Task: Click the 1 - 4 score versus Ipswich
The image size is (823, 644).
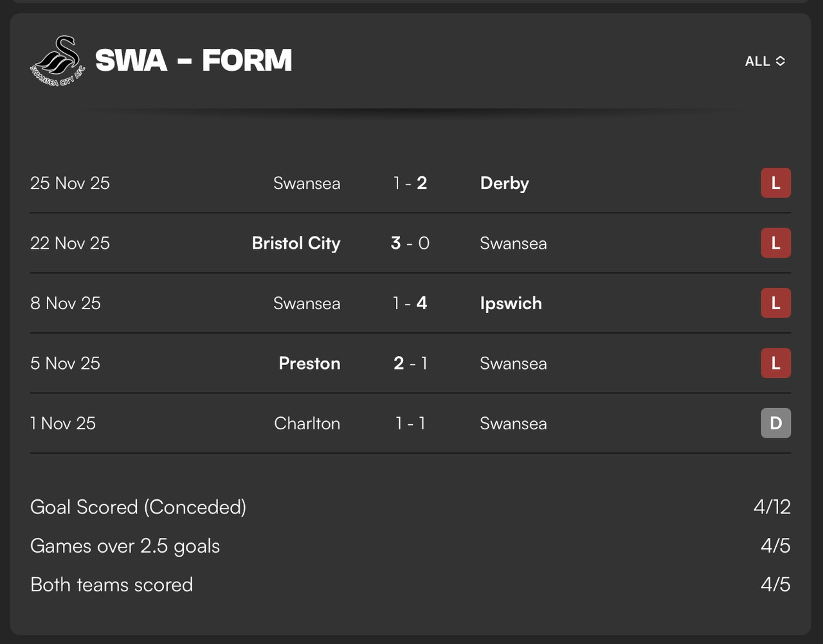Action: pyautogui.click(x=410, y=303)
